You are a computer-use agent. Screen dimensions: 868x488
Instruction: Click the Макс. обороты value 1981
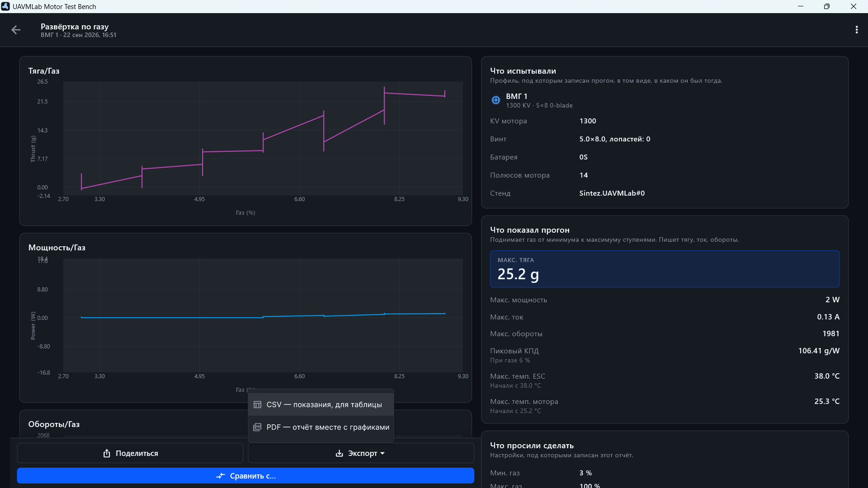pyautogui.click(x=831, y=333)
